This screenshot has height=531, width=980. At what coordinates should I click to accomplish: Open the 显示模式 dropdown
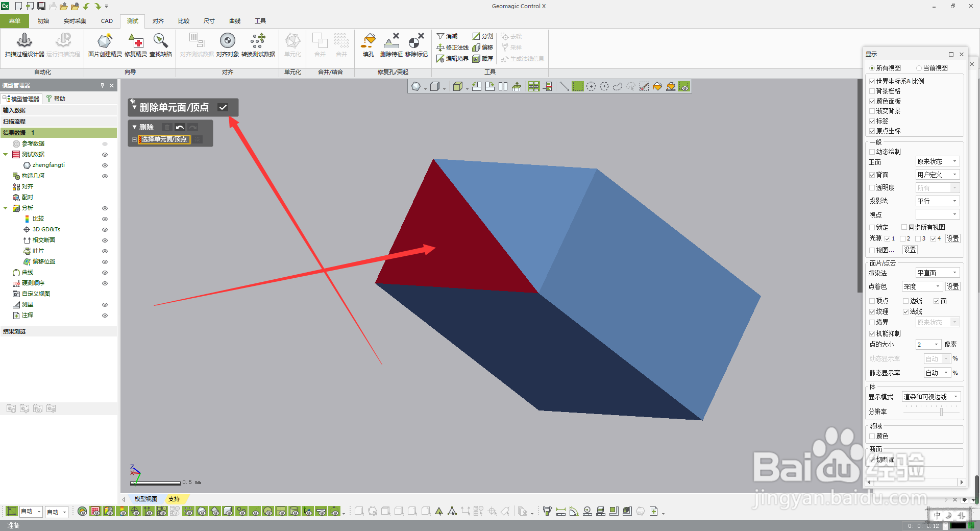point(931,397)
